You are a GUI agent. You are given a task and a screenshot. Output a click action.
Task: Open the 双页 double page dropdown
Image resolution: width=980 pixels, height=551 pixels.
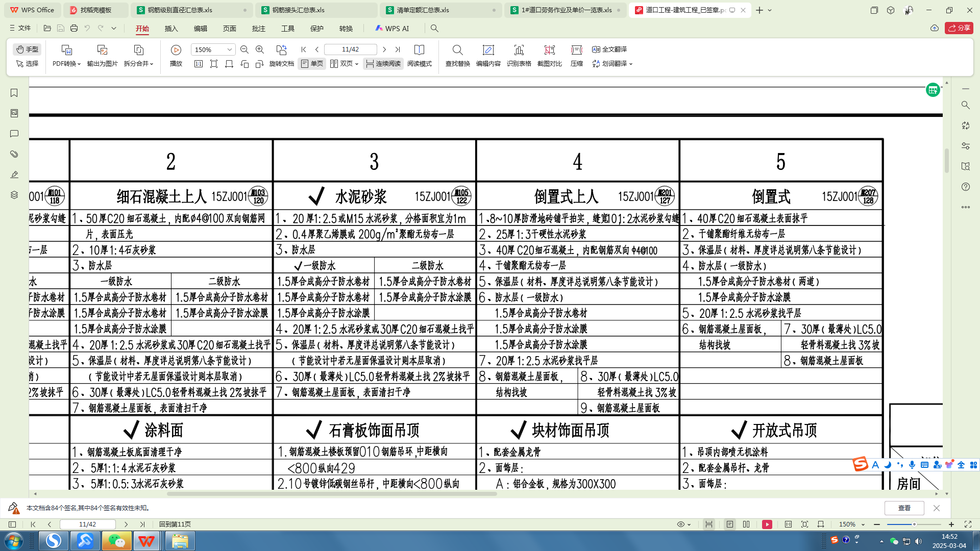[x=344, y=64]
